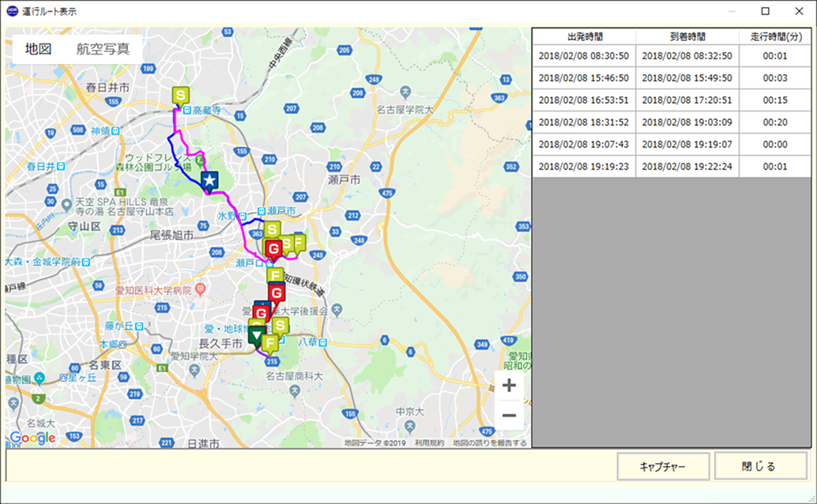Open the 利用規約 link
This screenshot has width=817, height=504.
click(x=429, y=443)
